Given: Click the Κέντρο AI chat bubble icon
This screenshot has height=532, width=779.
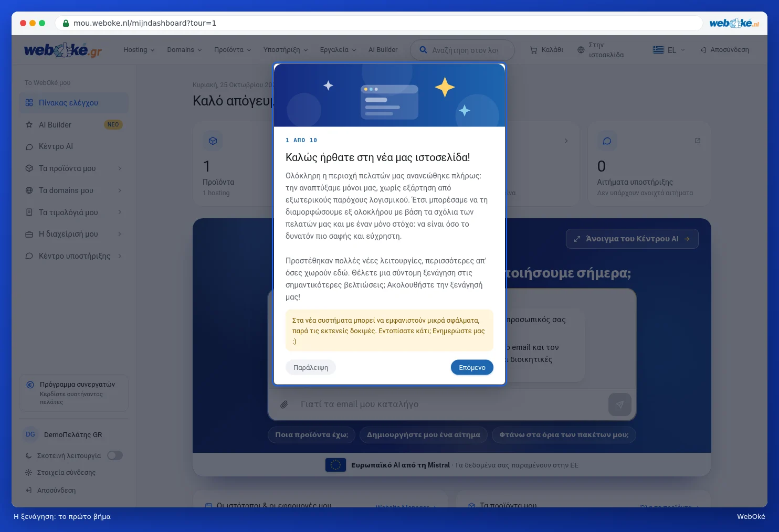Looking at the screenshot, I should [x=29, y=147].
